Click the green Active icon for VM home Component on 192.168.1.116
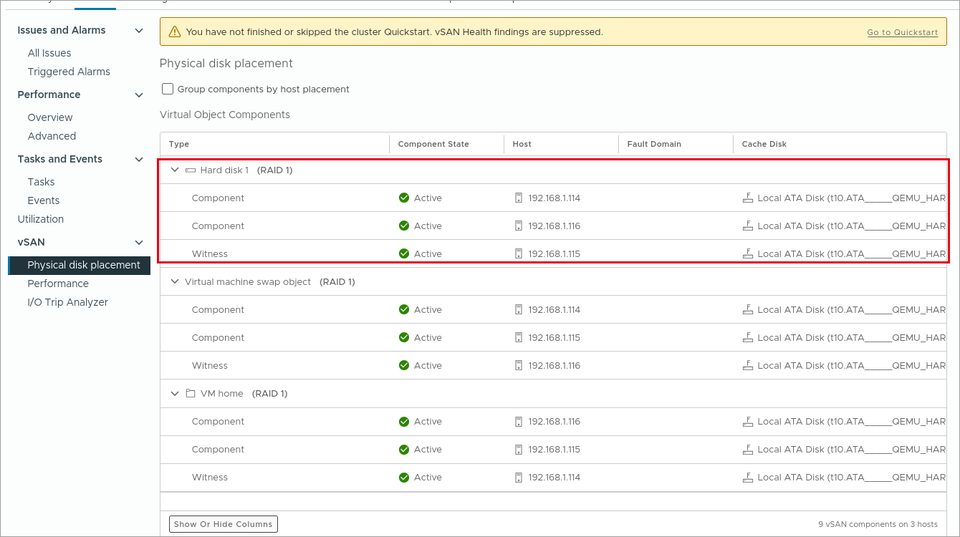Image resolution: width=960 pixels, height=537 pixels. (x=404, y=421)
